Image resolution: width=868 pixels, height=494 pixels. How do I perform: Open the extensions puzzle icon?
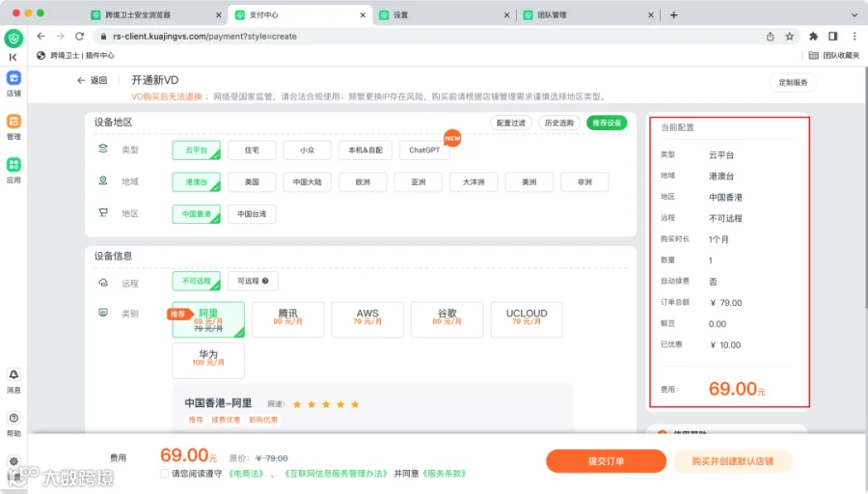point(813,36)
